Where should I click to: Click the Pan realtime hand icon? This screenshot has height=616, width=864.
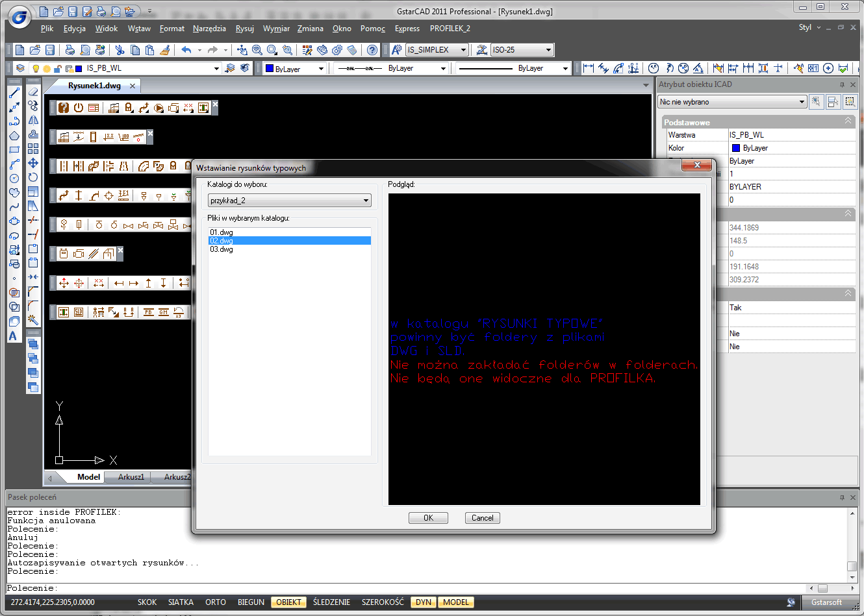coord(242,50)
